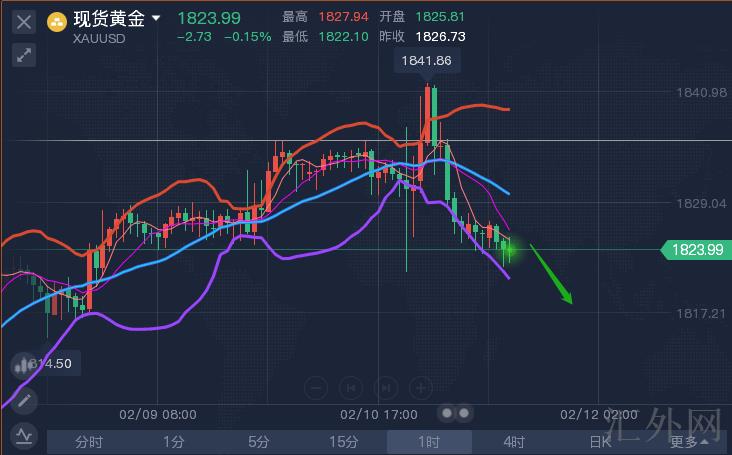Zoom in using the plus button
Viewport: 732px width, 455px height.
click(421, 388)
